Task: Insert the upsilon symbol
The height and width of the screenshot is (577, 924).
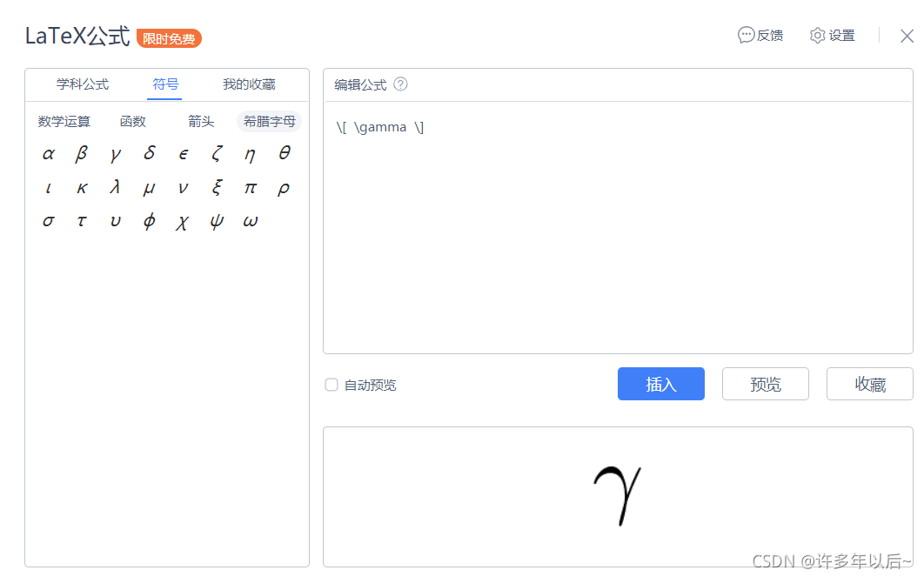Action: tap(116, 222)
